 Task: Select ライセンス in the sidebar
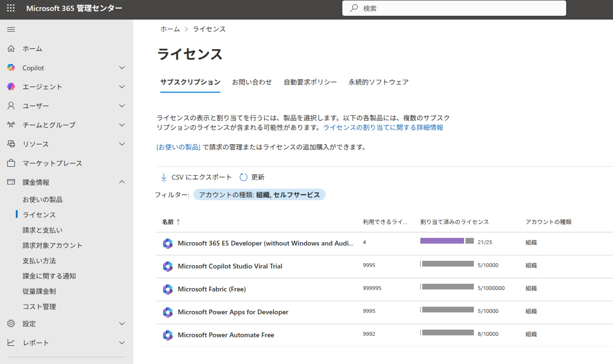(x=39, y=215)
